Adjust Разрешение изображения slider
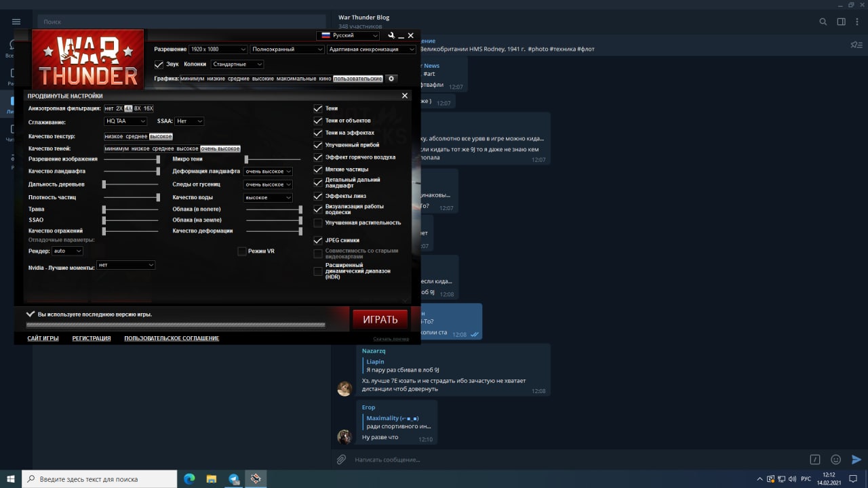Image resolution: width=868 pixels, height=488 pixels. click(x=131, y=159)
